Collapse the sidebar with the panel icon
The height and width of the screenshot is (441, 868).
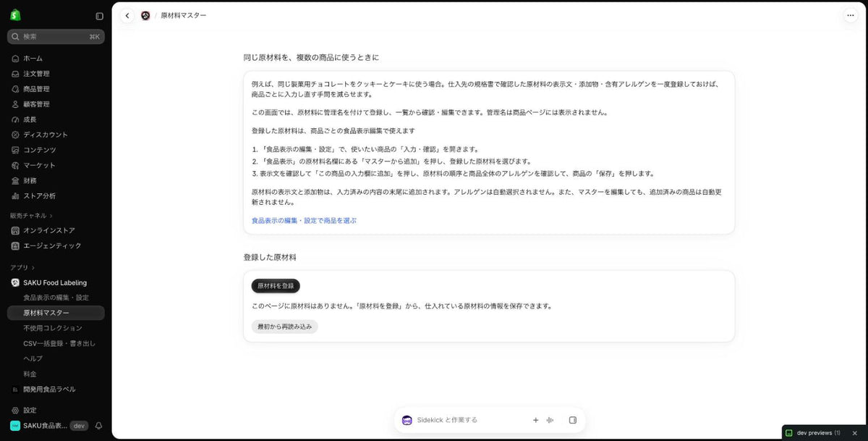click(99, 16)
